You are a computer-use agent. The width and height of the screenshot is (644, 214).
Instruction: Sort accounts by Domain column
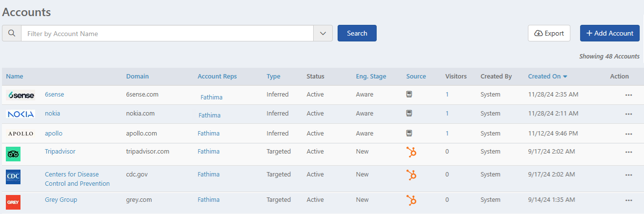(x=138, y=77)
